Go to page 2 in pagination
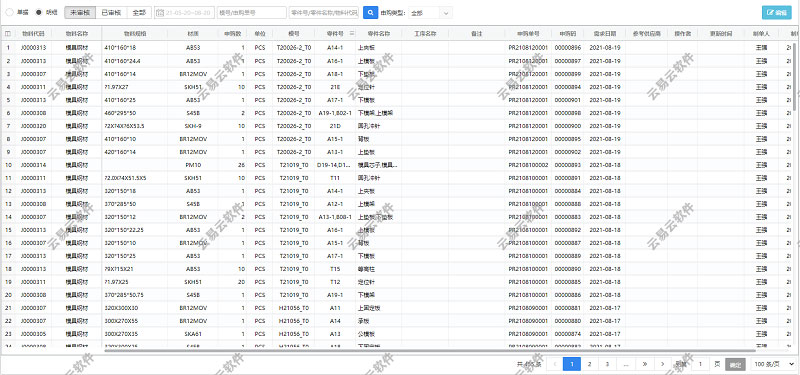 [589, 364]
